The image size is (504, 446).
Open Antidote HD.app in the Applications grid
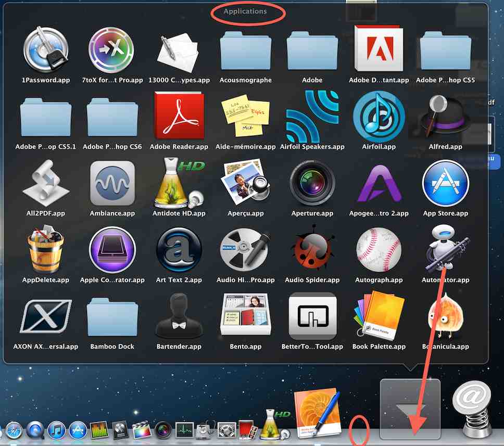179,183
